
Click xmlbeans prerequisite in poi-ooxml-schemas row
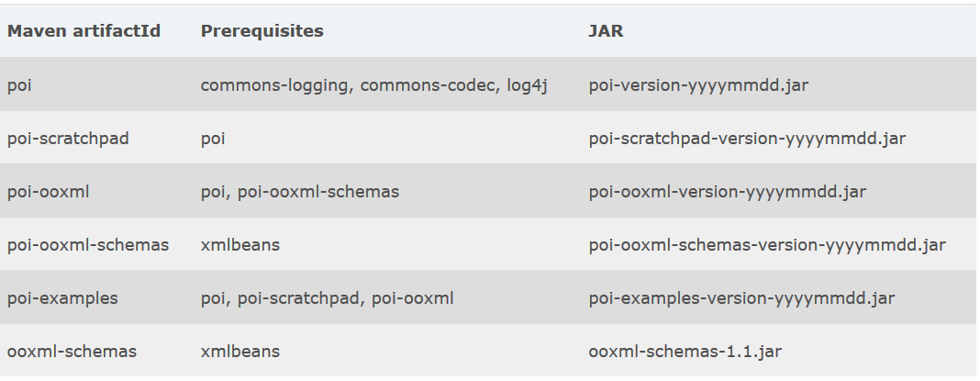coord(240,244)
